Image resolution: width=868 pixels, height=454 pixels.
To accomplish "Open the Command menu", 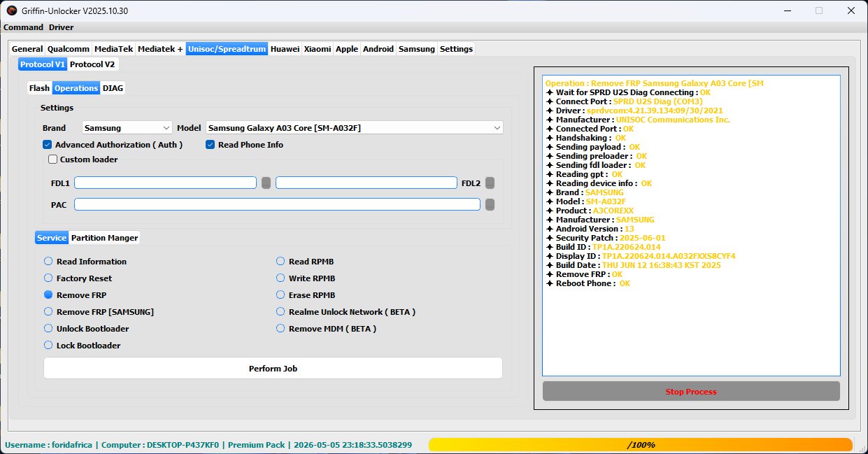I will point(23,27).
